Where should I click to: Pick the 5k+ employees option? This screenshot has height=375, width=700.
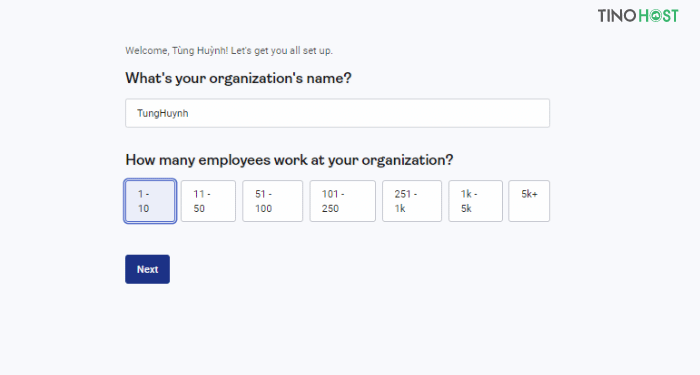tap(529, 201)
